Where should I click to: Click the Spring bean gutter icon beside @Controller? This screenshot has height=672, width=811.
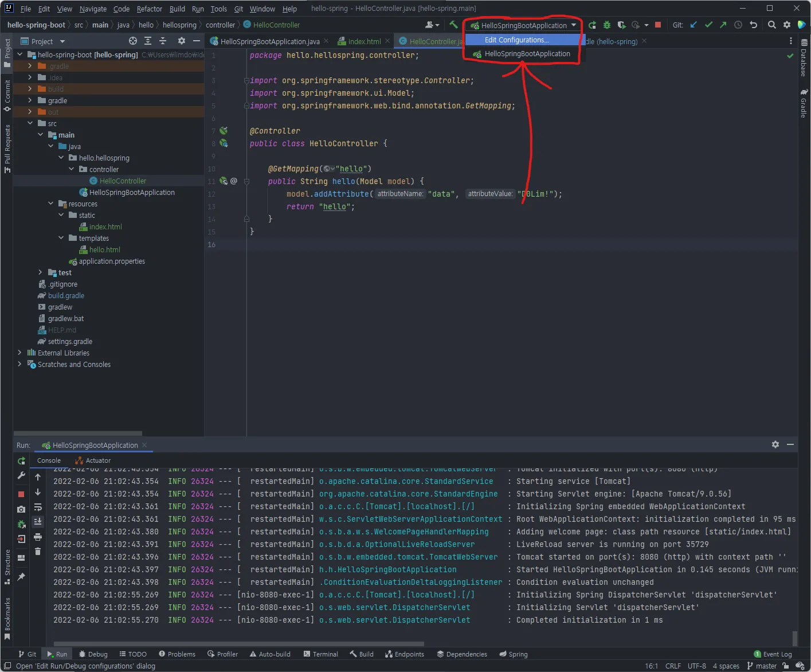coord(224,131)
